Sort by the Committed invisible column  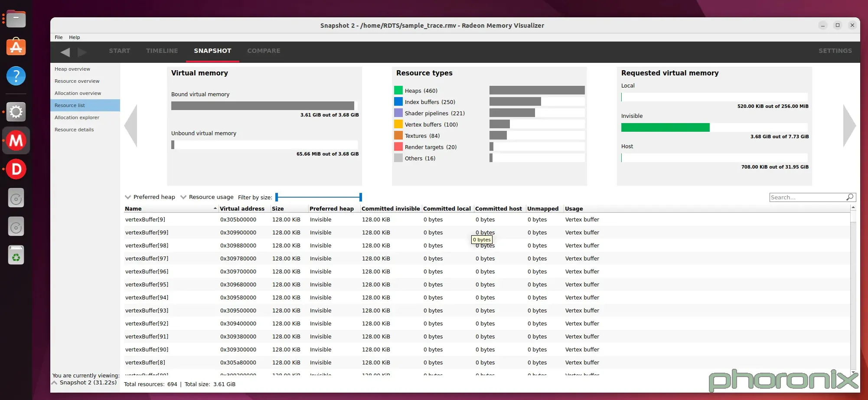391,208
